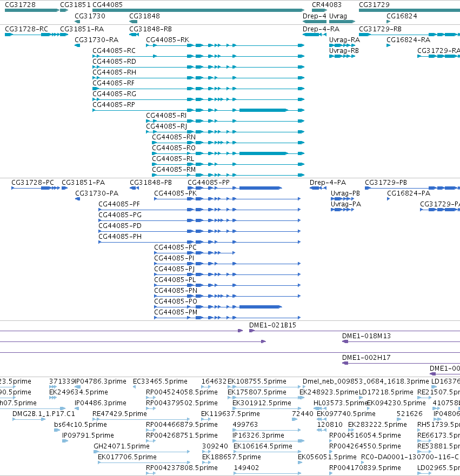Click the CG31848-RB transcript label

pos(151,29)
